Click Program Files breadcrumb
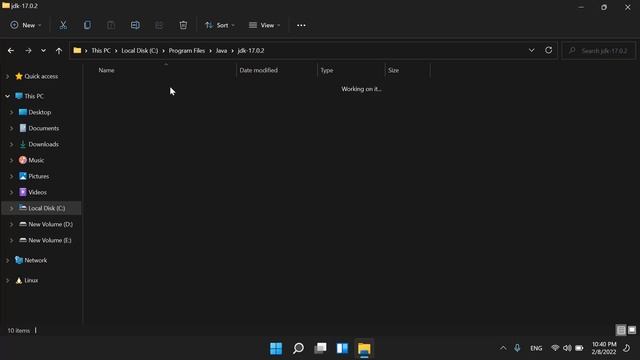This screenshot has width=640, height=360. click(x=187, y=51)
